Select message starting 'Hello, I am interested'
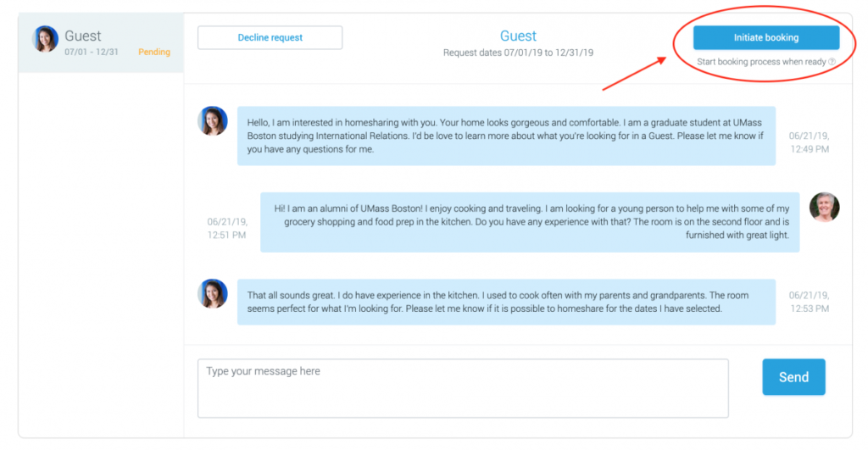This screenshot has width=868, height=450. click(507, 136)
